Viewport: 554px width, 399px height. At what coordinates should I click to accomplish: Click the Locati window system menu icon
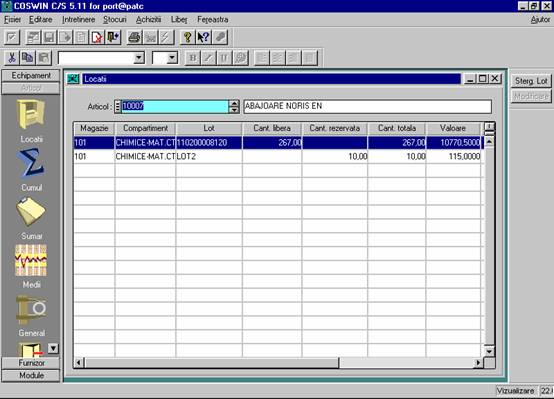[x=73, y=79]
